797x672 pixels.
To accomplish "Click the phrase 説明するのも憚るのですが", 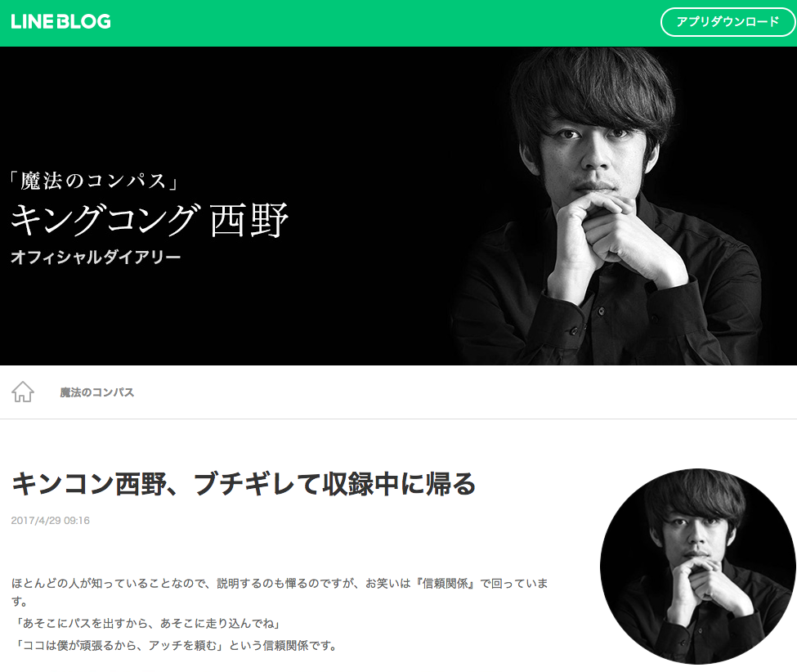I will click(285, 583).
